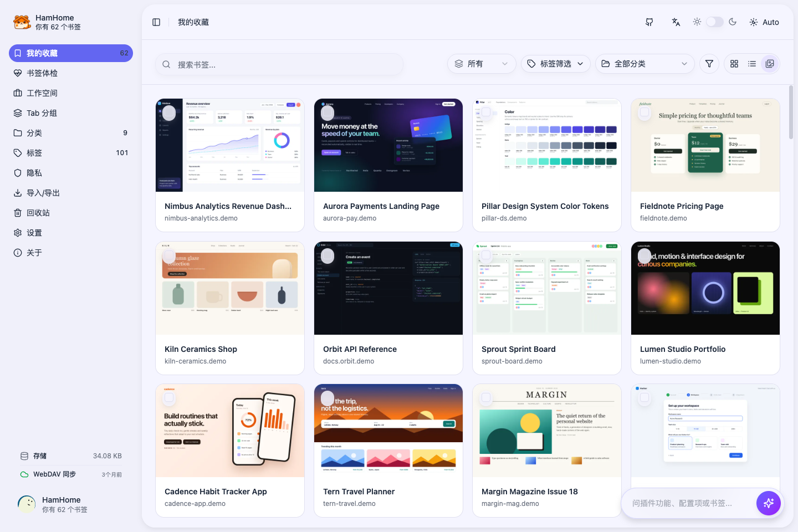Screen dimensions: 798x532
Task: Open 回收站 trash
Action: tap(71, 213)
